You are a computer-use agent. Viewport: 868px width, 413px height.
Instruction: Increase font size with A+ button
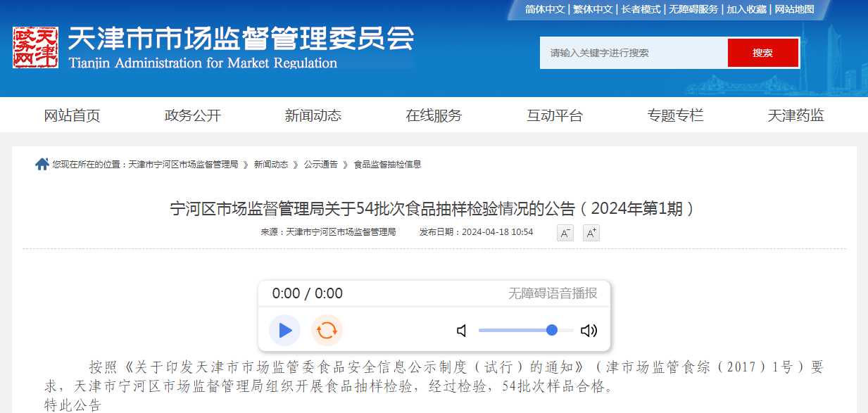click(591, 233)
